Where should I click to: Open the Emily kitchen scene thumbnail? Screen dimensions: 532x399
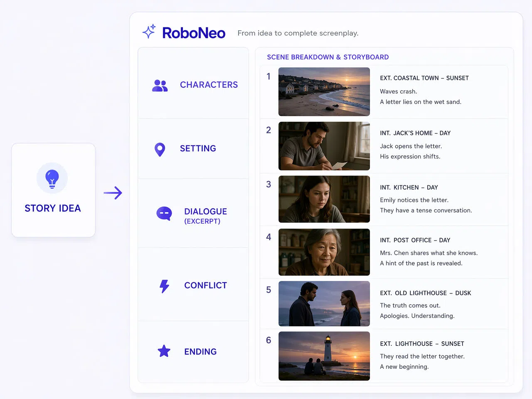pos(324,199)
